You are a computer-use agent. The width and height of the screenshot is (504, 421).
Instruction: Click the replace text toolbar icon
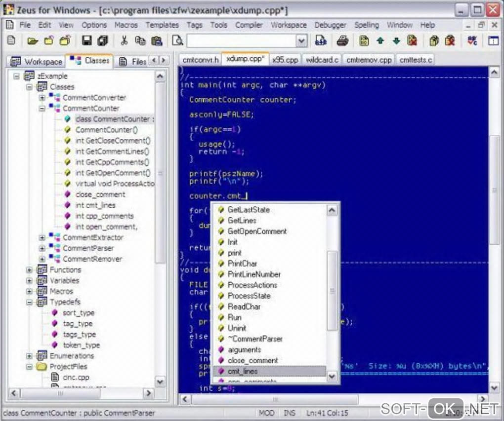coord(321,40)
